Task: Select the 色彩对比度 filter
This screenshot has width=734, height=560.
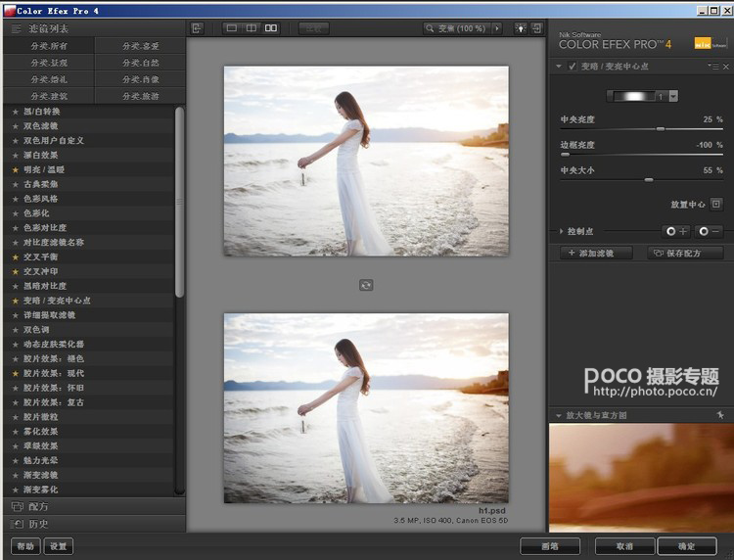Action: (89, 227)
